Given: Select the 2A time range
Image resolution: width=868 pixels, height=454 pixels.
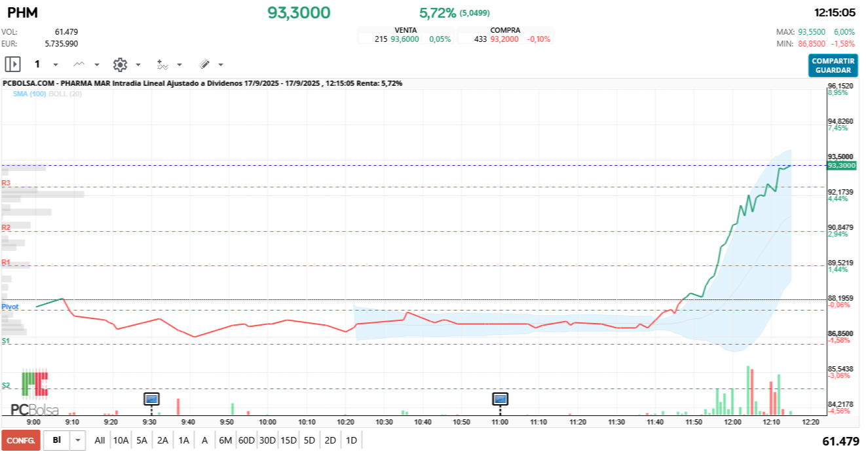Looking at the screenshot, I should (x=163, y=440).
